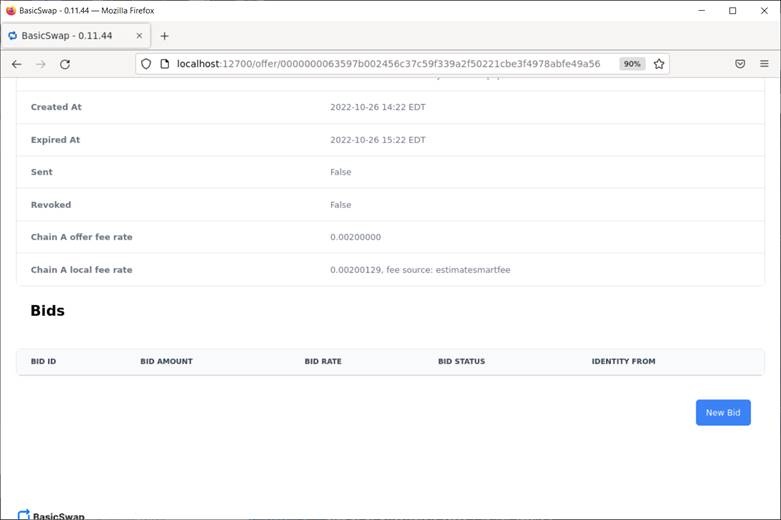The width and height of the screenshot is (781, 520).
Task: Maximize the Firefox window
Action: click(733, 10)
